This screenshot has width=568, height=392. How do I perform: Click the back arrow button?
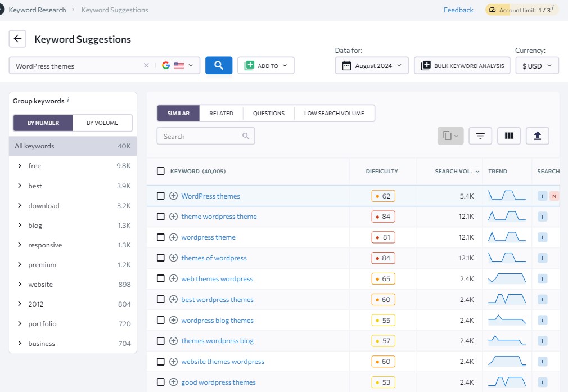[x=17, y=39]
